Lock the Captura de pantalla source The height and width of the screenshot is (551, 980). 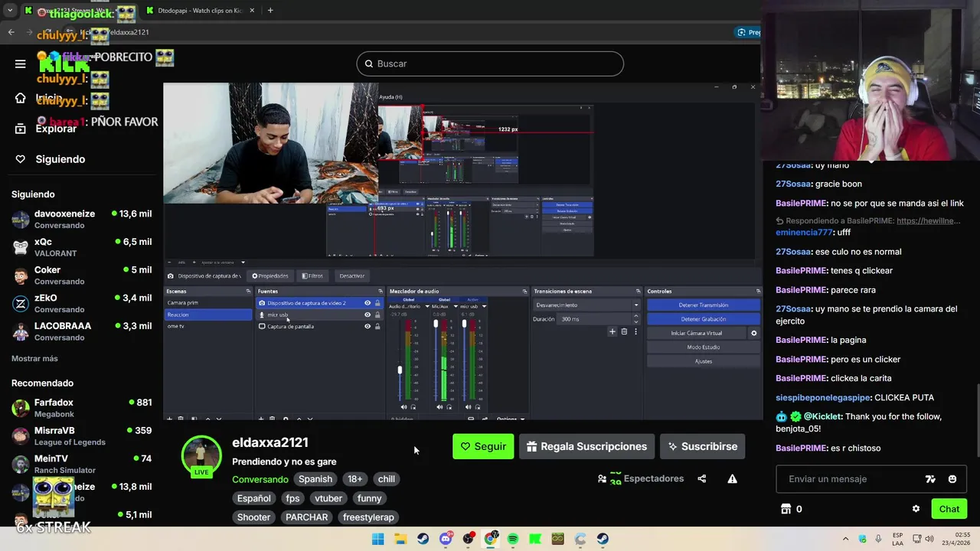(x=377, y=326)
